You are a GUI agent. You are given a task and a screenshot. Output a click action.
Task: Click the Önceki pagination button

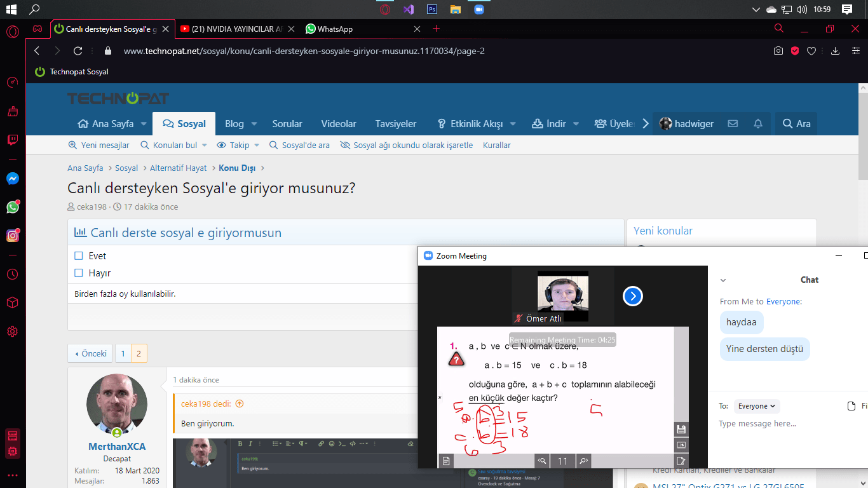pos(90,353)
